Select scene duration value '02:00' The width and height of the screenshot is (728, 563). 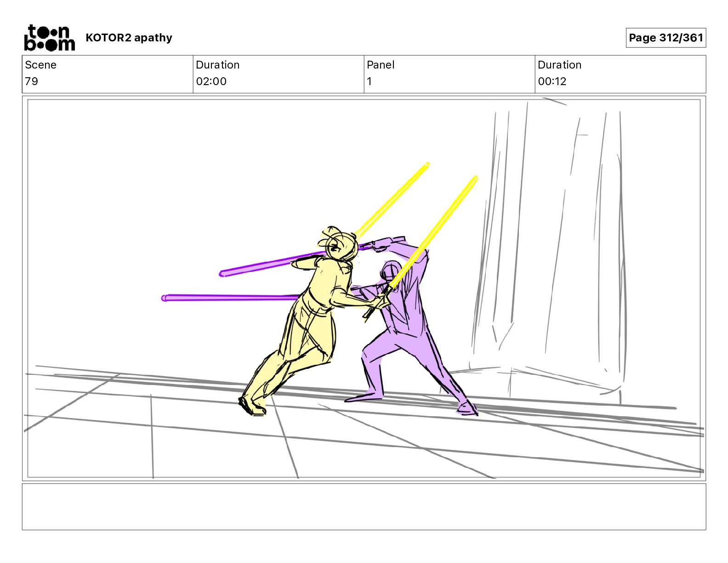pyautogui.click(x=211, y=81)
